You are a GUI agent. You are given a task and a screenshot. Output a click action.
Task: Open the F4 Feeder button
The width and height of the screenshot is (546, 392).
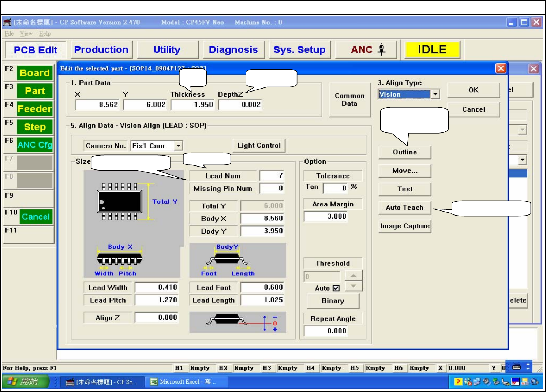35,108
